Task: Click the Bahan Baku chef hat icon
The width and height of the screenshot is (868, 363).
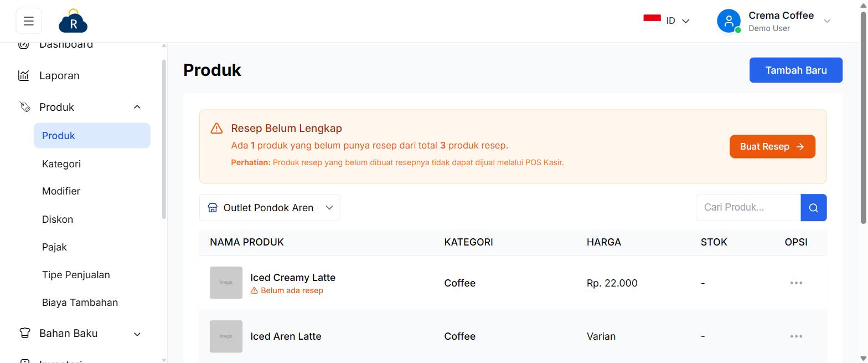Action: pyautogui.click(x=25, y=333)
